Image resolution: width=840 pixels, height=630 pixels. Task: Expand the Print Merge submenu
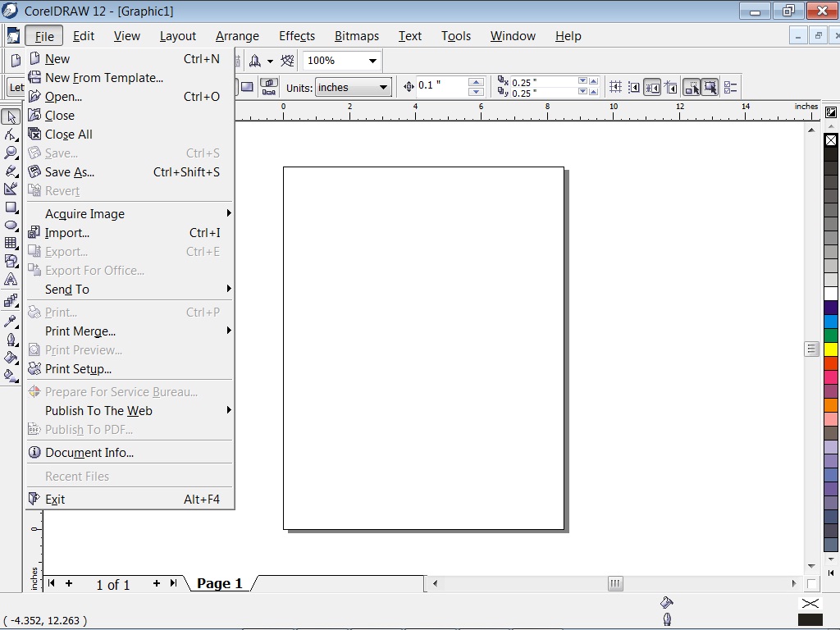click(130, 331)
